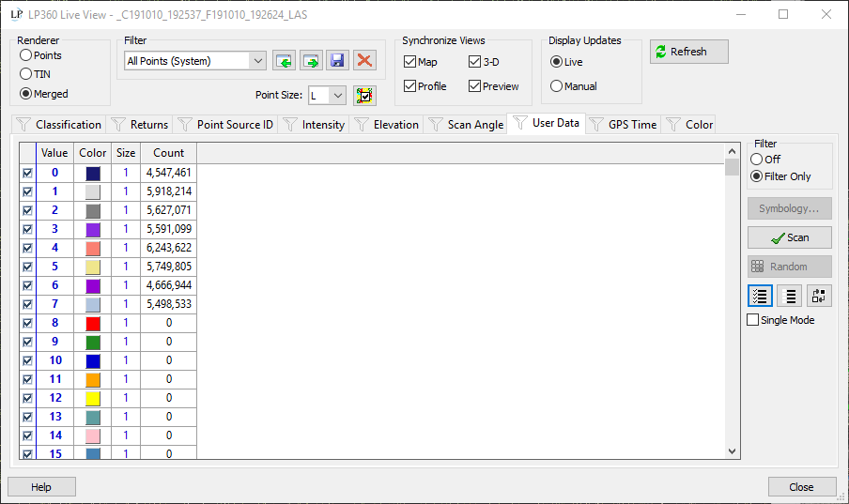849x504 pixels.
Task: Switch to the Scan Angle tab
Action: point(466,125)
